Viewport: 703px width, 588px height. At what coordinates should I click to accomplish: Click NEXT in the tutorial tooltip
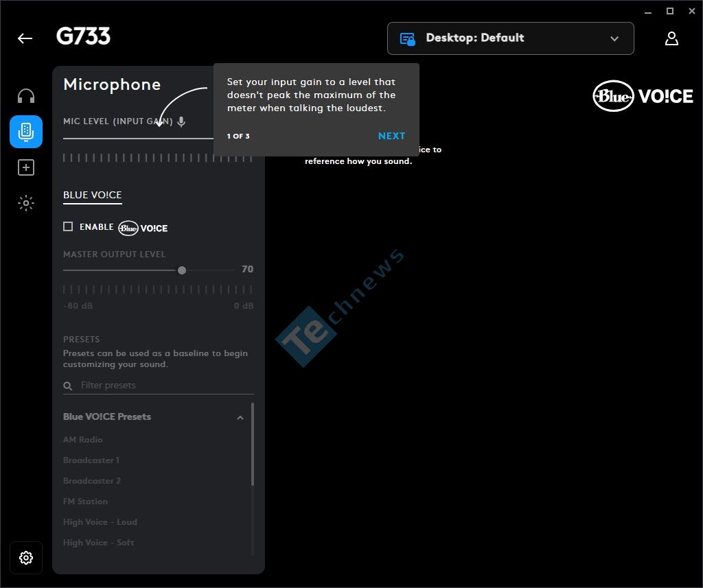[x=391, y=136]
